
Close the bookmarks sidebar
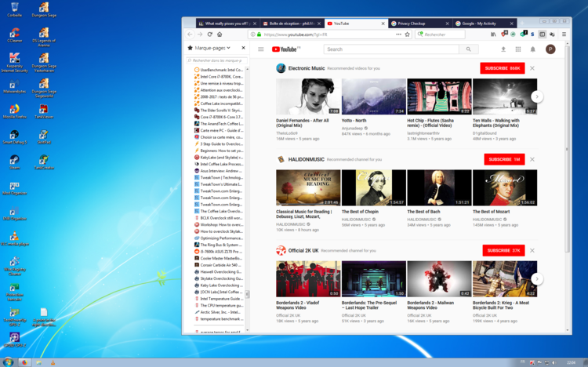click(x=243, y=48)
